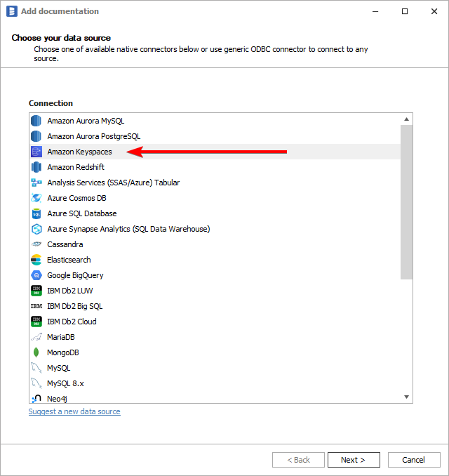
Task: Select the MySQL 8.x entry
Action: coord(65,383)
